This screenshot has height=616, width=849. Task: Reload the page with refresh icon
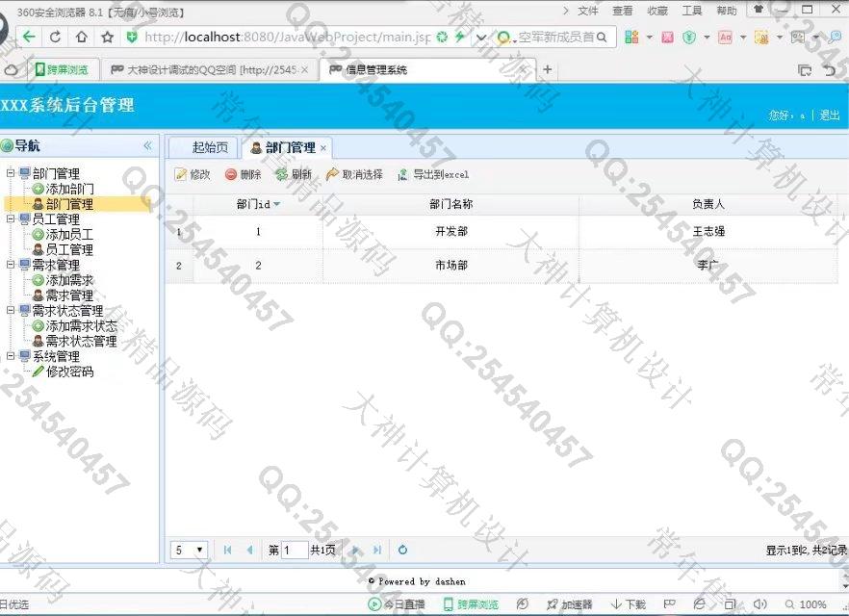tap(55, 37)
